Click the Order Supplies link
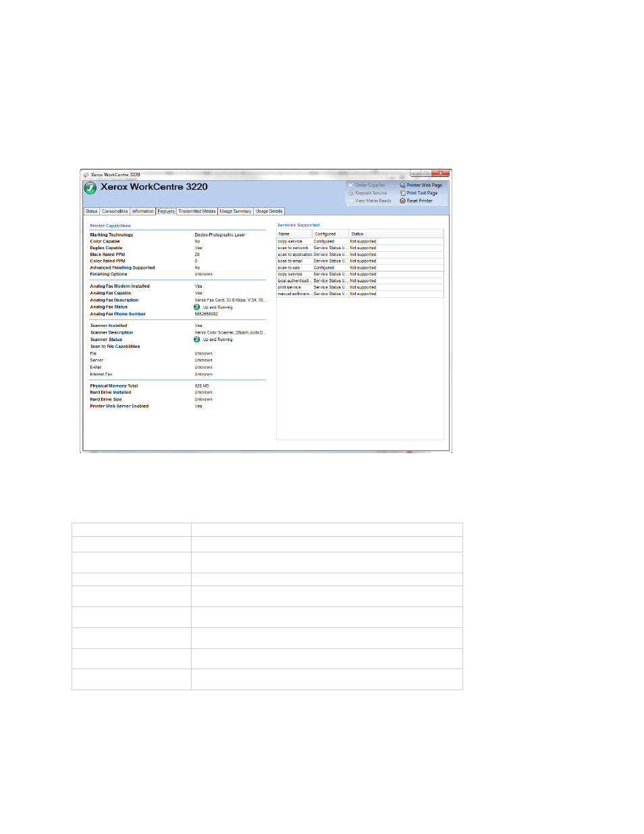Image resolution: width=644 pixels, height=834 pixels. (x=371, y=185)
